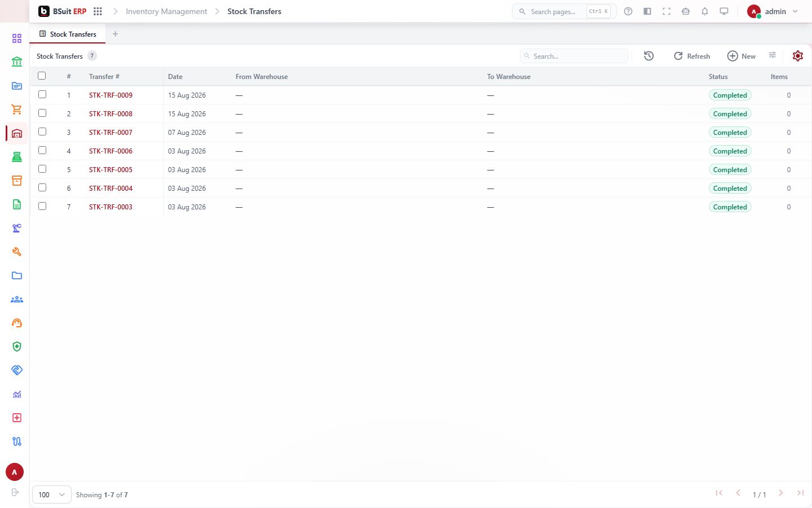Open transfer STK-TRF-0006 link

pos(111,151)
